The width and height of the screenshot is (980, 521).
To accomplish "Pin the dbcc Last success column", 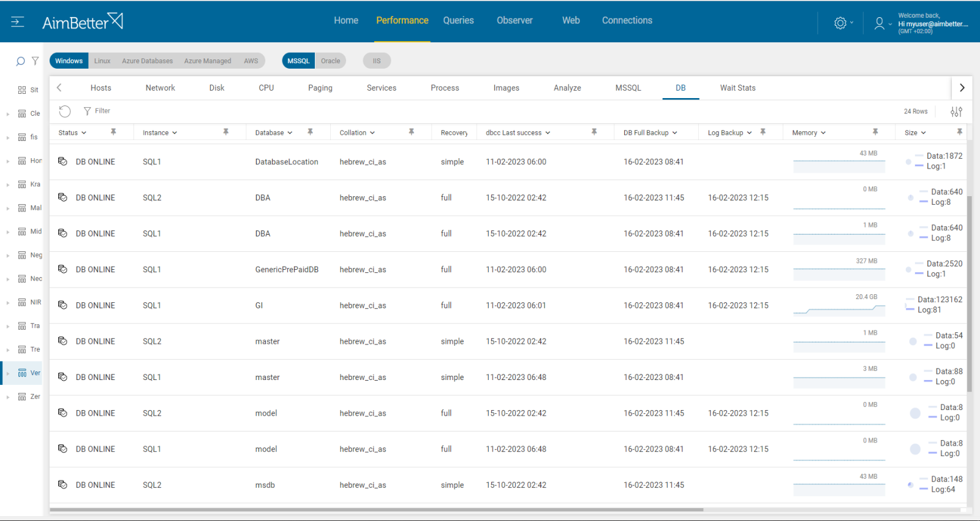I will click(x=594, y=132).
